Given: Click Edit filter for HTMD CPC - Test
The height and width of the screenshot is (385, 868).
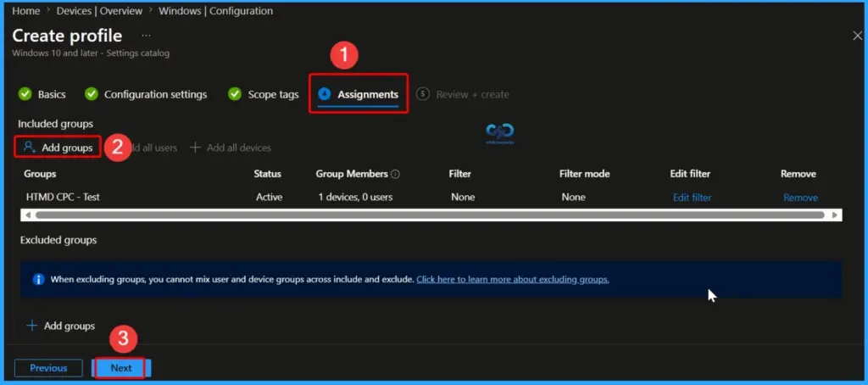Looking at the screenshot, I should click(x=692, y=198).
